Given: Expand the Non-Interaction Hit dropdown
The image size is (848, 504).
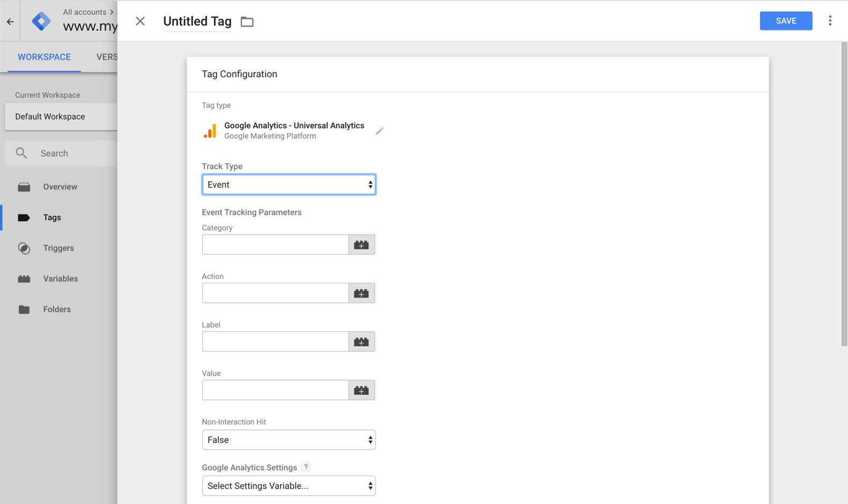Looking at the screenshot, I should click(289, 440).
